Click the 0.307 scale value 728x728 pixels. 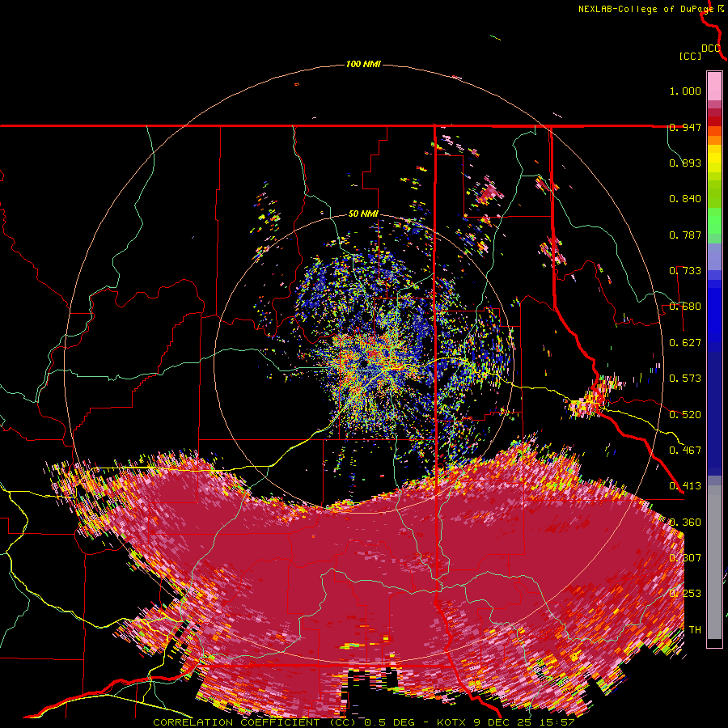[685, 558]
